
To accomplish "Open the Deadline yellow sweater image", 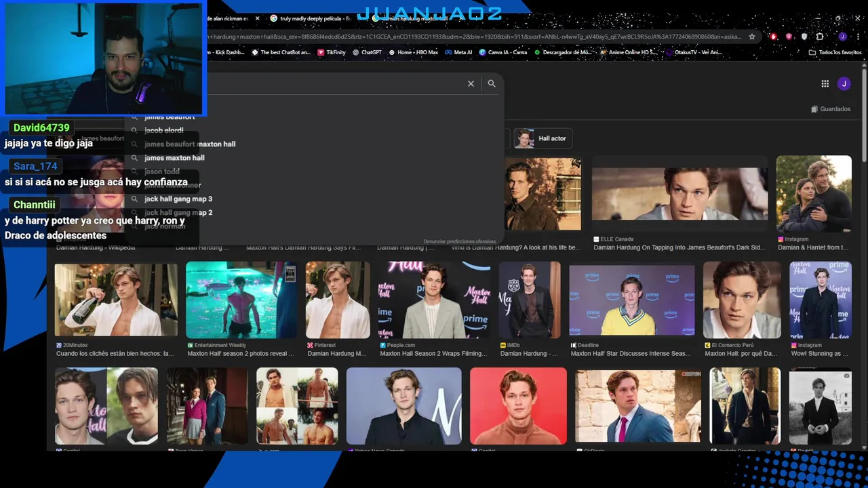I will 632,300.
